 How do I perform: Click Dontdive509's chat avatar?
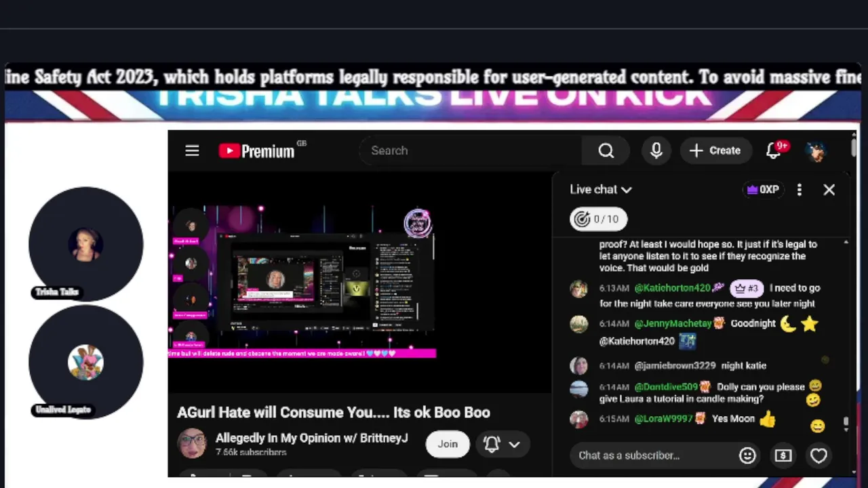pos(578,388)
